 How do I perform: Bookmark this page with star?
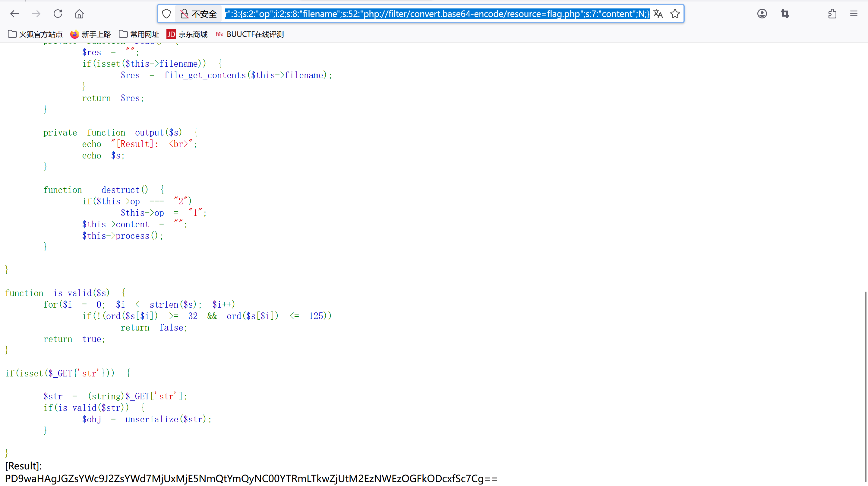(x=675, y=14)
